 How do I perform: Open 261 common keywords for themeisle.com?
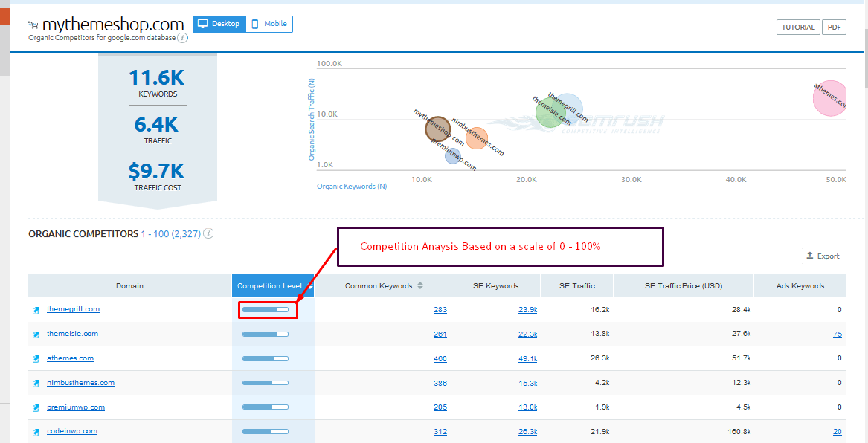[440, 334]
